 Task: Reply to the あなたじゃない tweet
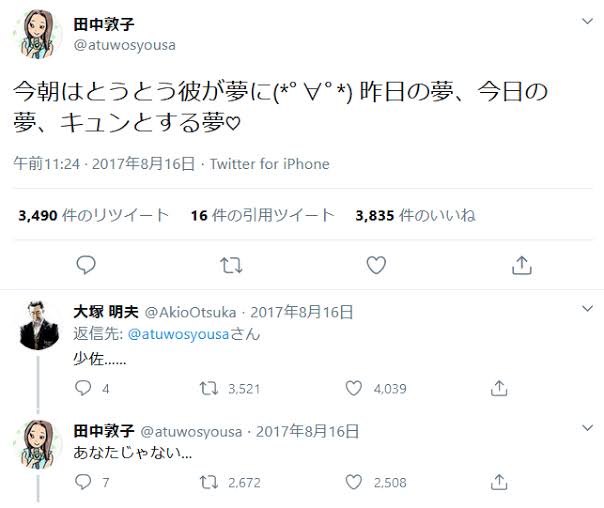(84, 482)
